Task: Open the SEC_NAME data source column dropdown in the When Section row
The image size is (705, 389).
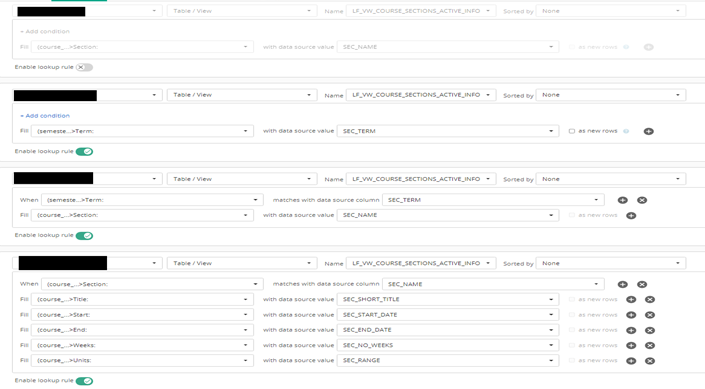Action: [493, 284]
